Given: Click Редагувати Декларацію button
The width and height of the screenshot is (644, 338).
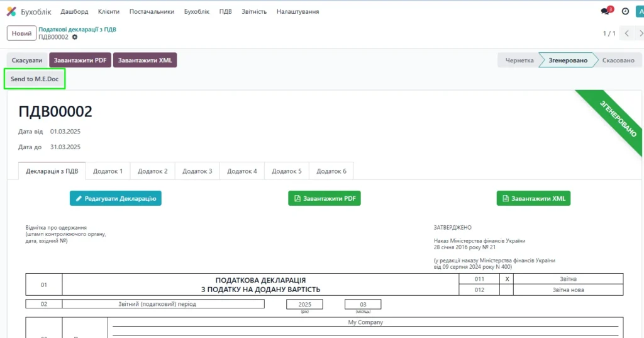Looking at the screenshot, I should point(116,198).
